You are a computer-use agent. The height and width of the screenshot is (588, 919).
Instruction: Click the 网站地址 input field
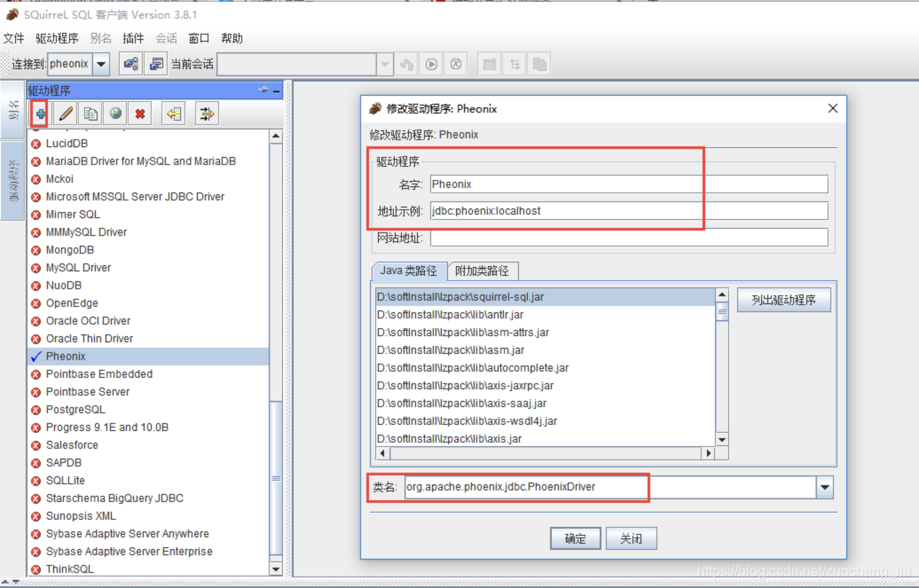(x=629, y=238)
